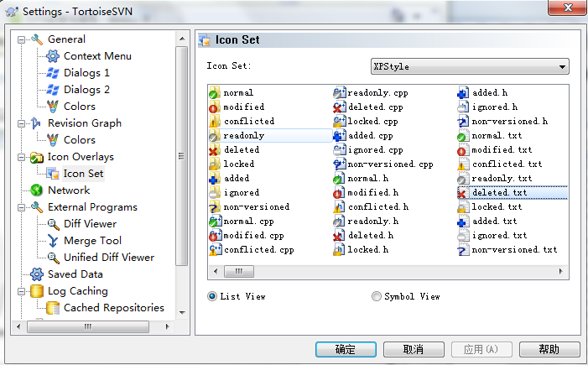The image size is (588, 365).
Task: Click the modified.h file icon
Action: click(339, 192)
